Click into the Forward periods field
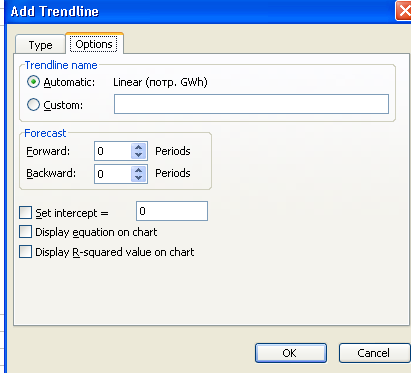This screenshot has height=373, width=411. (113, 151)
